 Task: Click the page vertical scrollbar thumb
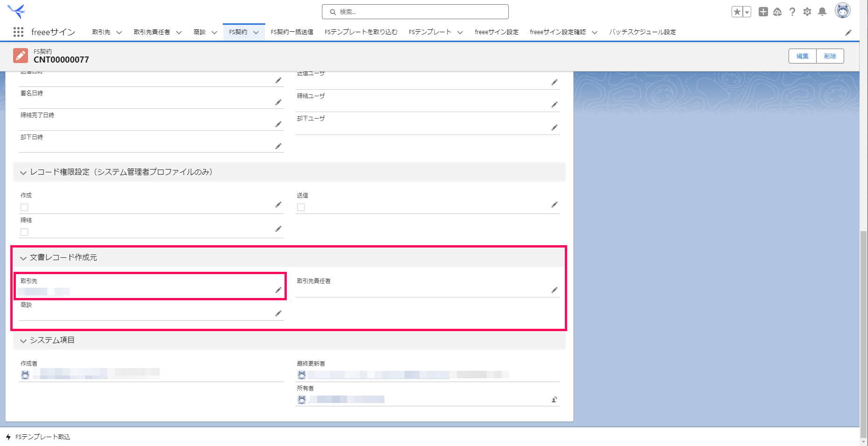(x=864, y=334)
